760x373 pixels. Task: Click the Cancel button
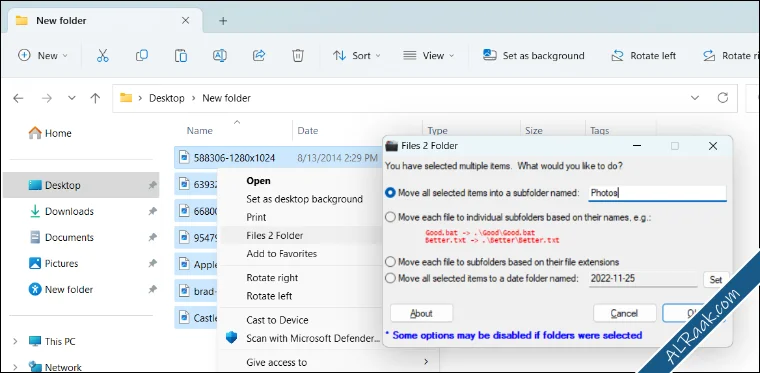pos(624,313)
